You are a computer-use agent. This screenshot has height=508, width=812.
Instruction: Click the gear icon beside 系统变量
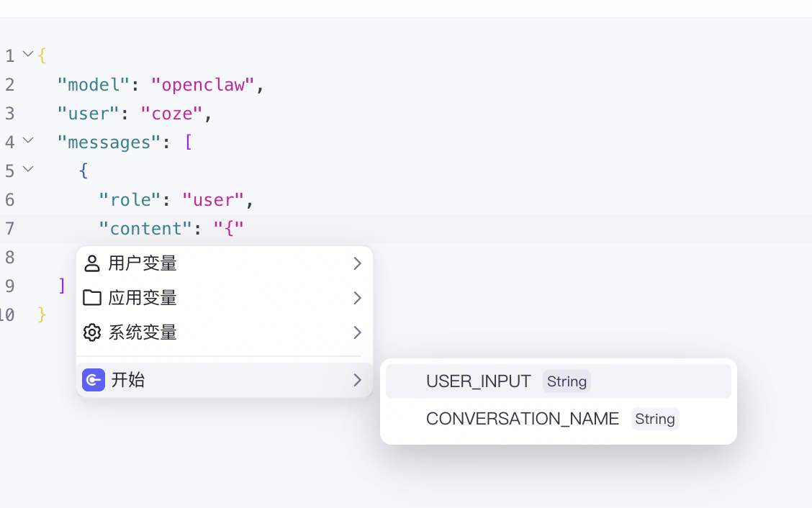(91, 332)
